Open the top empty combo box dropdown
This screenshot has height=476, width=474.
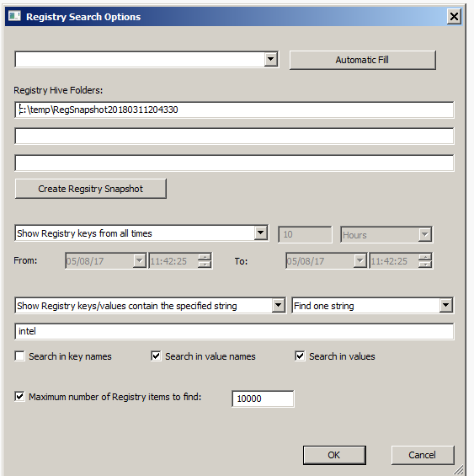271,59
